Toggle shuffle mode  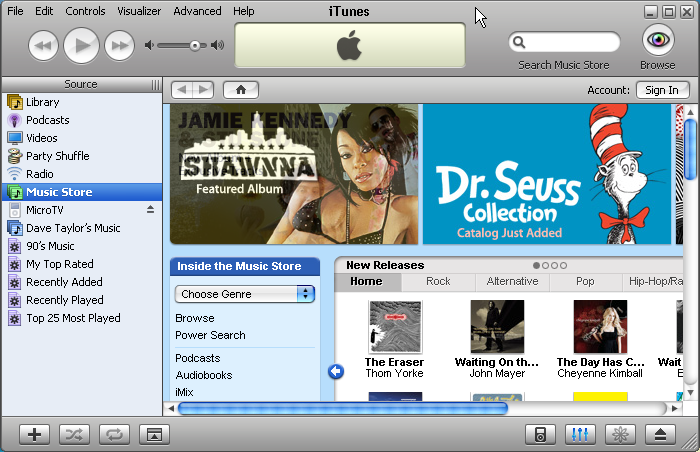click(x=75, y=434)
